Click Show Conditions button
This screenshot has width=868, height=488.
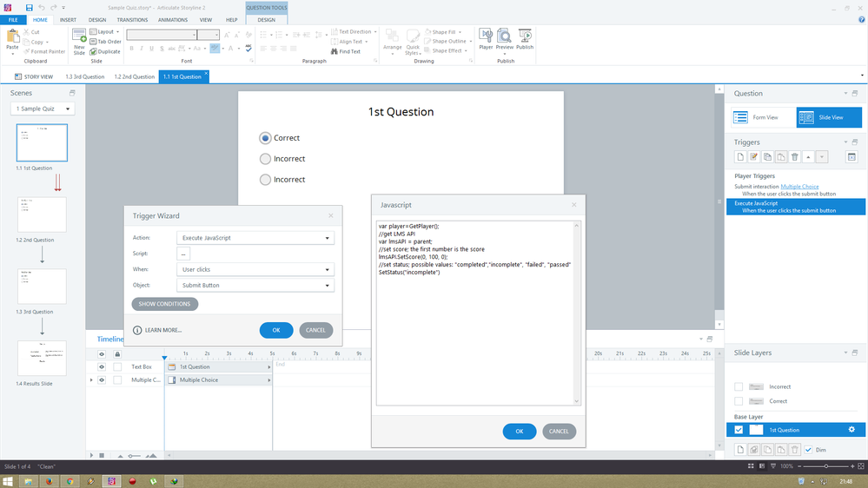(165, 304)
